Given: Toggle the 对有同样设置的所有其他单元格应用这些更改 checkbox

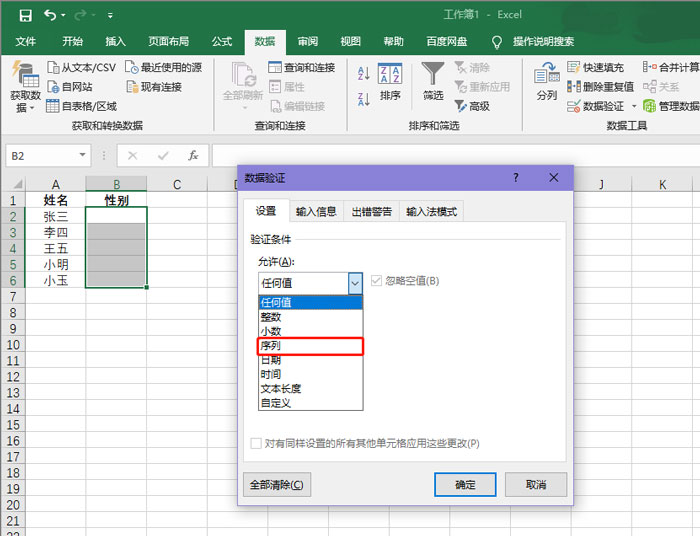Looking at the screenshot, I should point(257,443).
